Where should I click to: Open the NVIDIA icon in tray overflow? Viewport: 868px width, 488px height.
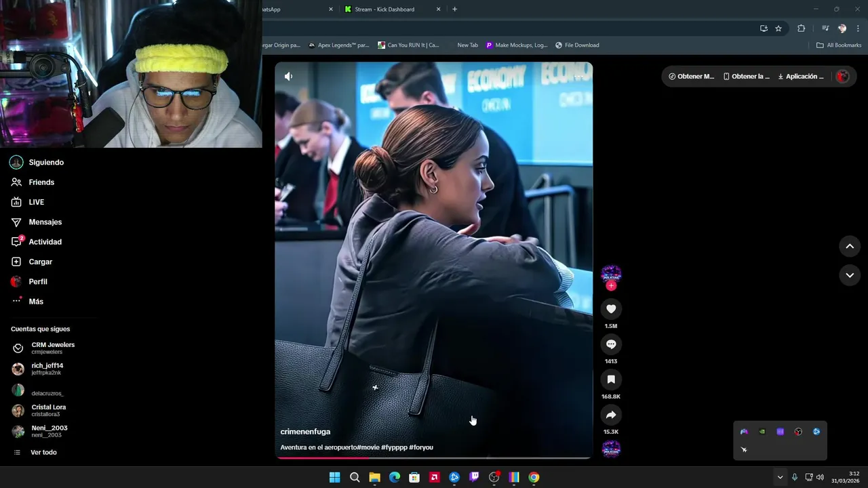tap(762, 432)
